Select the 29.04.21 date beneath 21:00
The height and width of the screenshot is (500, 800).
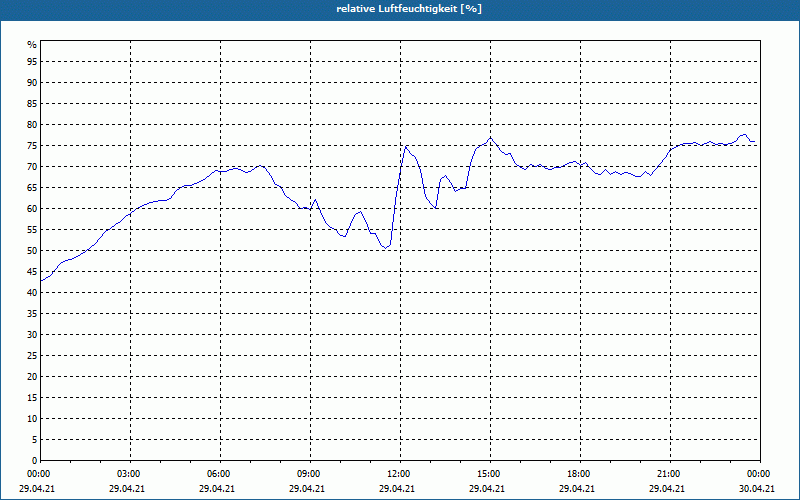click(667, 489)
